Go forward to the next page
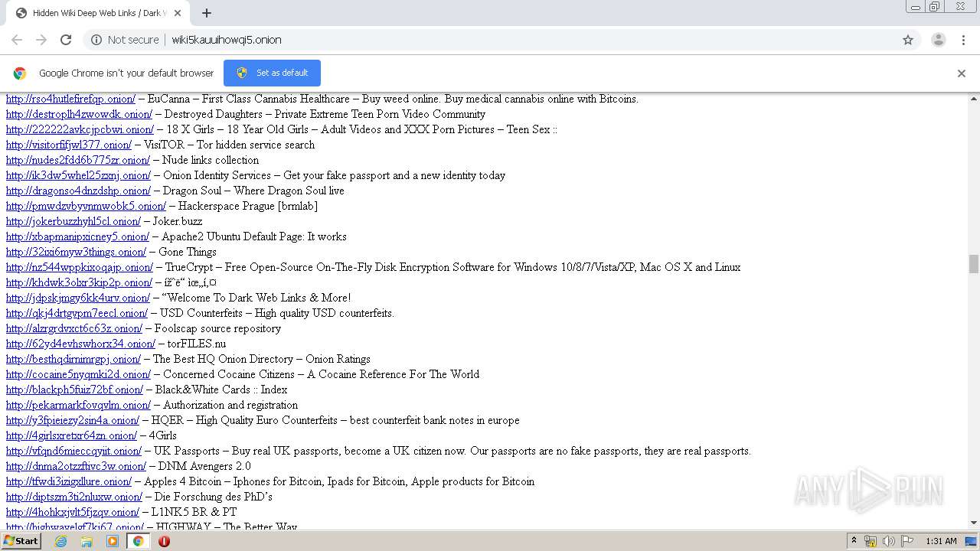The height and width of the screenshot is (551, 980). (x=41, y=40)
